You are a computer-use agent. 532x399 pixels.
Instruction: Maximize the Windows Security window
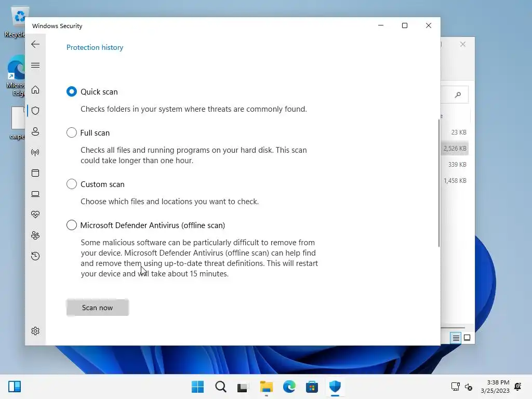coord(404,26)
